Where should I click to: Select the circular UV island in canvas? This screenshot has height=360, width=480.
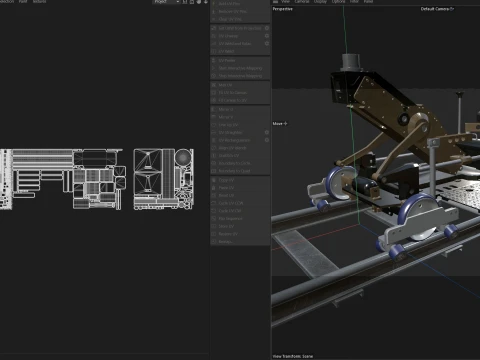point(183,157)
